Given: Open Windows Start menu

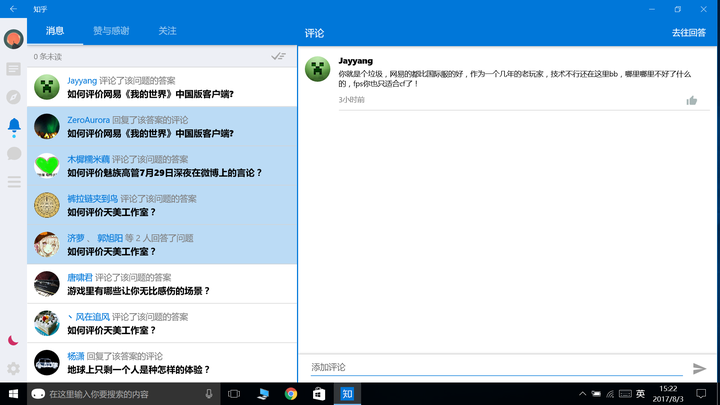Looking at the screenshot, I should (13, 394).
